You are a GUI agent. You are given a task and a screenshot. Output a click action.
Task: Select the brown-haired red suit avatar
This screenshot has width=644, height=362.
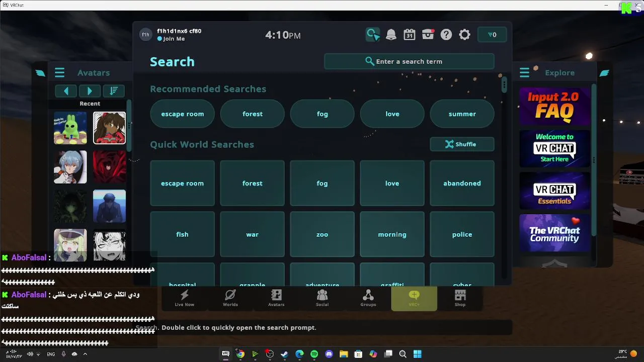point(109,128)
